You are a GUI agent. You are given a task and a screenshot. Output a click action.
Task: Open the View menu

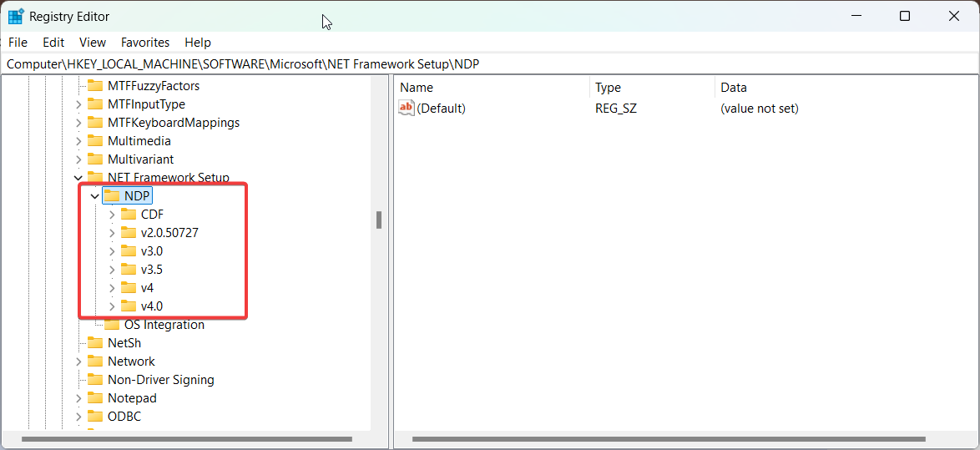click(x=93, y=43)
